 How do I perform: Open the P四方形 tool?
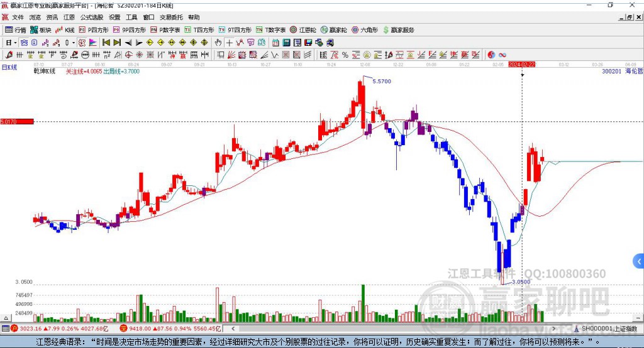coord(94,30)
